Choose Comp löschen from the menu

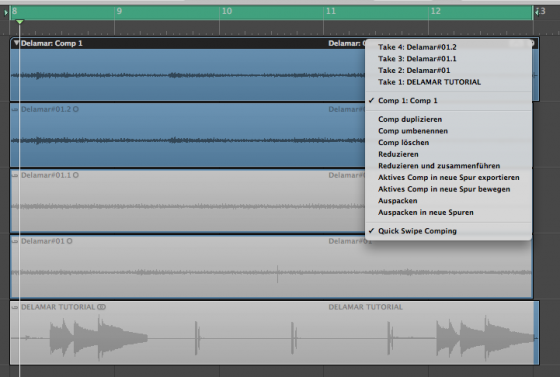pos(449,142)
